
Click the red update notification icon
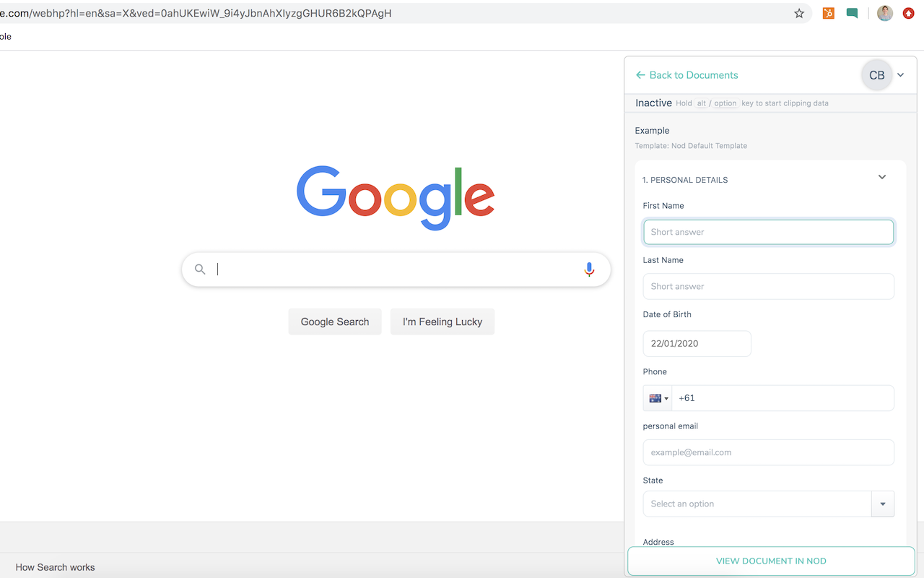[909, 13]
